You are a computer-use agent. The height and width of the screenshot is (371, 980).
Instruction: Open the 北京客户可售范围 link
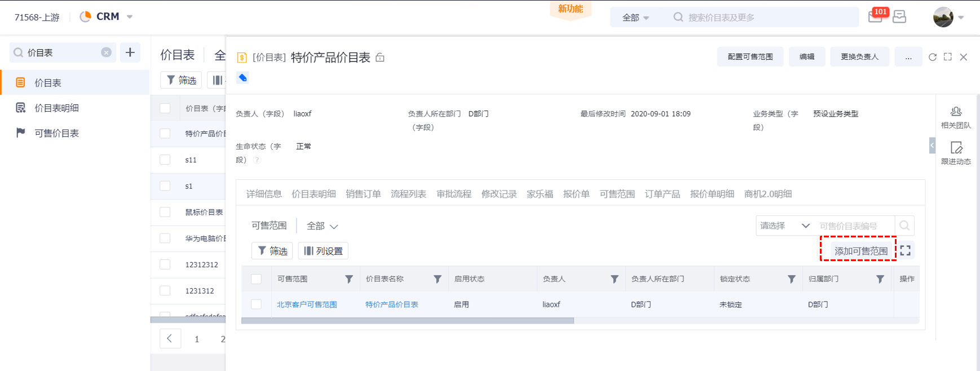pos(307,304)
